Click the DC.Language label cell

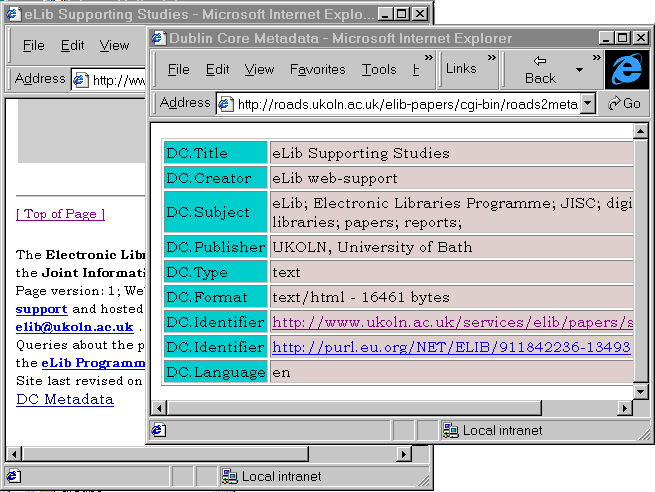pyautogui.click(x=216, y=372)
